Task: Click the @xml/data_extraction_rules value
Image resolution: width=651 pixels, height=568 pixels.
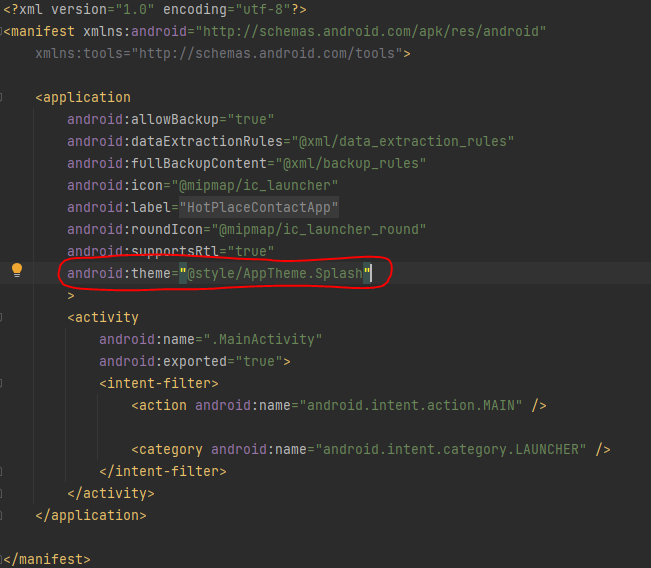Action: (x=403, y=142)
